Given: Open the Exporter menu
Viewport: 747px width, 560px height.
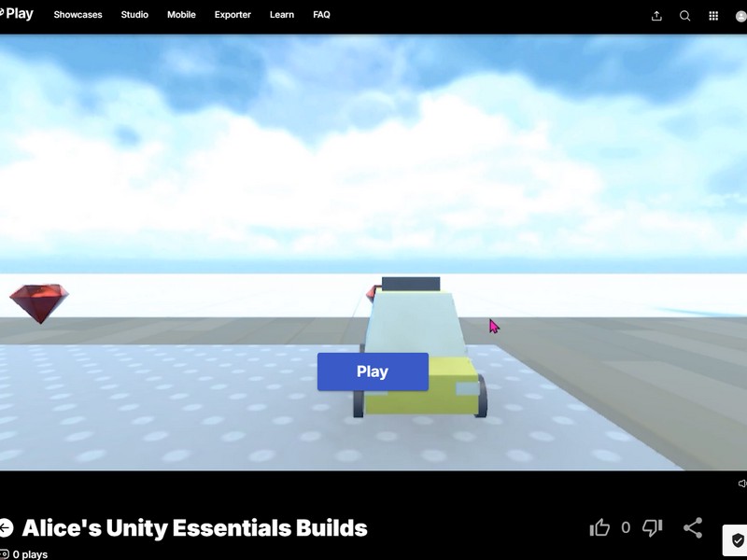Looking at the screenshot, I should 232,15.
